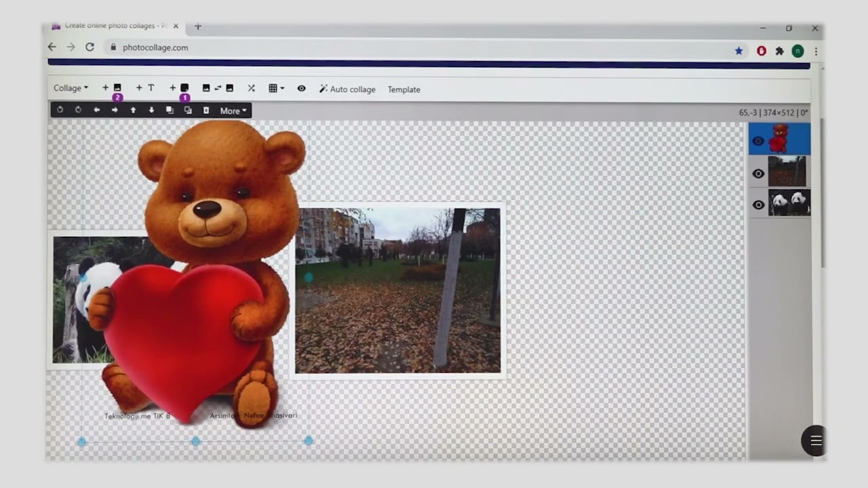The height and width of the screenshot is (488, 868).
Task: Click the bottom-right selection handle
Action: pyautogui.click(x=309, y=441)
